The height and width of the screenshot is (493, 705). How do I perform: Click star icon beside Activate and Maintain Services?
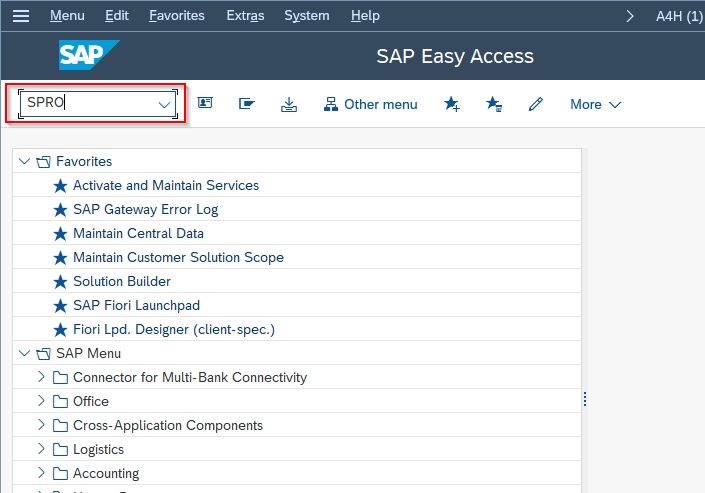[60, 186]
